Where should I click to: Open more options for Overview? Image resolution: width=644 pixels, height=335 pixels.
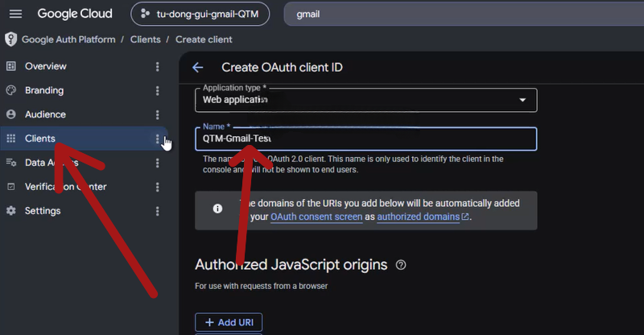tap(157, 67)
